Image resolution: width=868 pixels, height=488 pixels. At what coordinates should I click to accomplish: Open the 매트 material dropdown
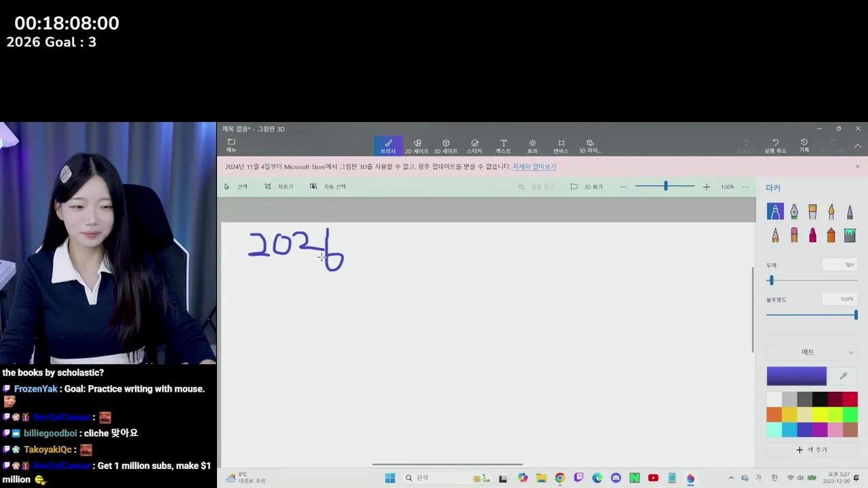click(x=812, y=352)
